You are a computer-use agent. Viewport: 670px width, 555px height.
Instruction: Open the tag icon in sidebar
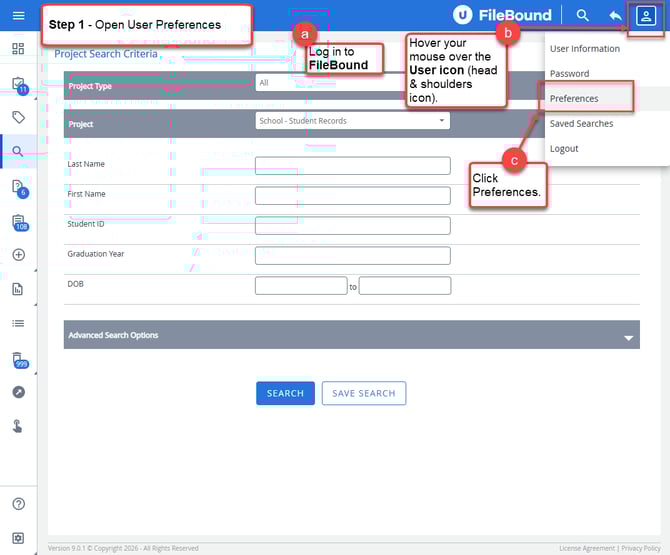(x=18, y=117)
